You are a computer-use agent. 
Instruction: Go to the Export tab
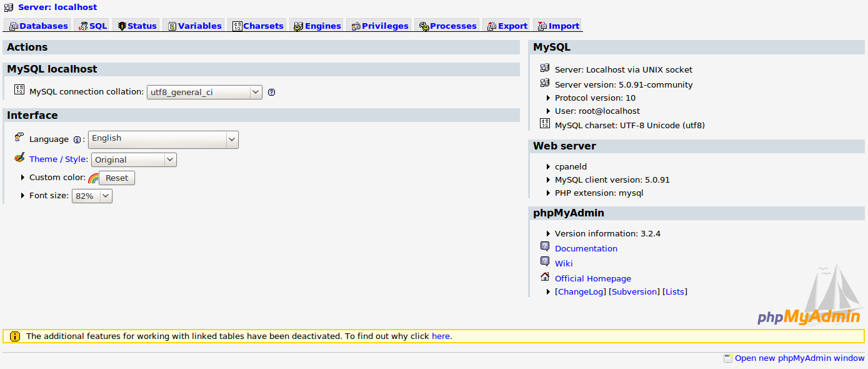coord(507,26)
